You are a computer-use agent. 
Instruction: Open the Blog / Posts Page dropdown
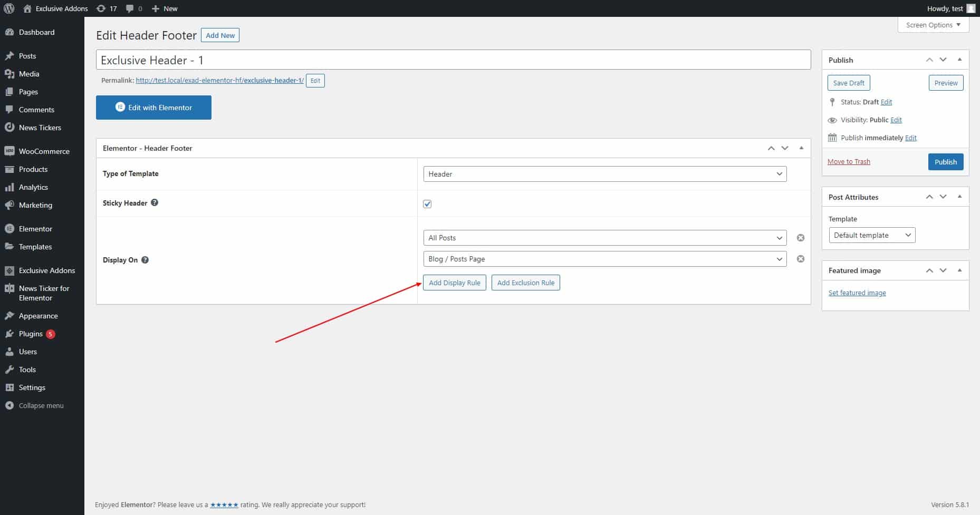(x=605, y=259)
